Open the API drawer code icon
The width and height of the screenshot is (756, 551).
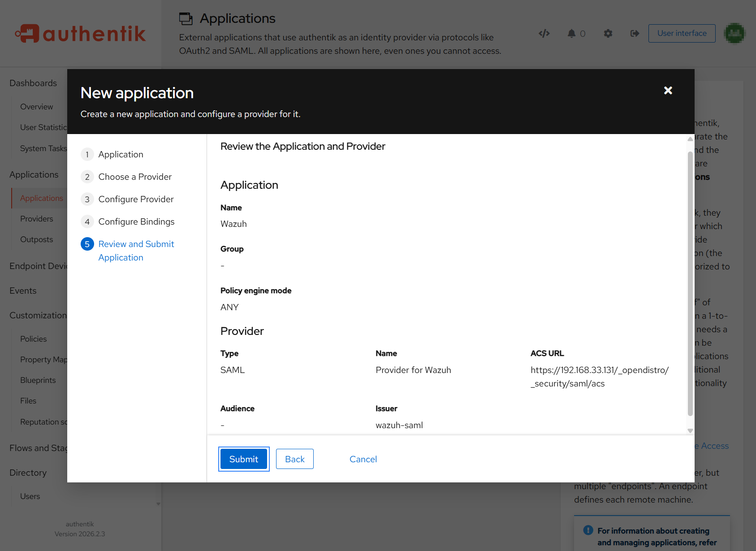(544, 33)
